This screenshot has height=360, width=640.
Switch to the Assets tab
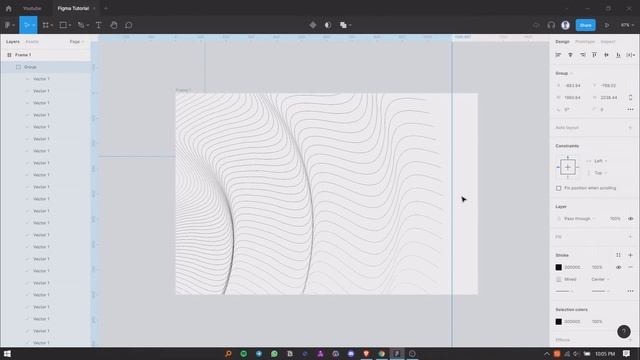(x=32, y=42)
